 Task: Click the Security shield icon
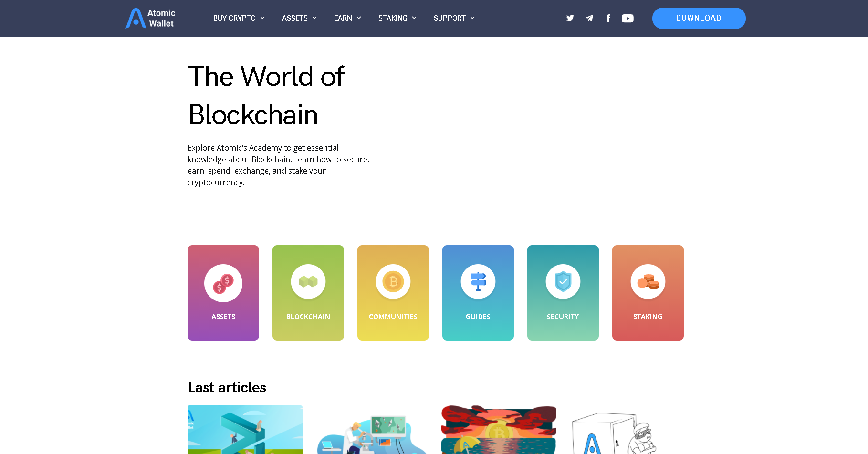coord(563,282)
